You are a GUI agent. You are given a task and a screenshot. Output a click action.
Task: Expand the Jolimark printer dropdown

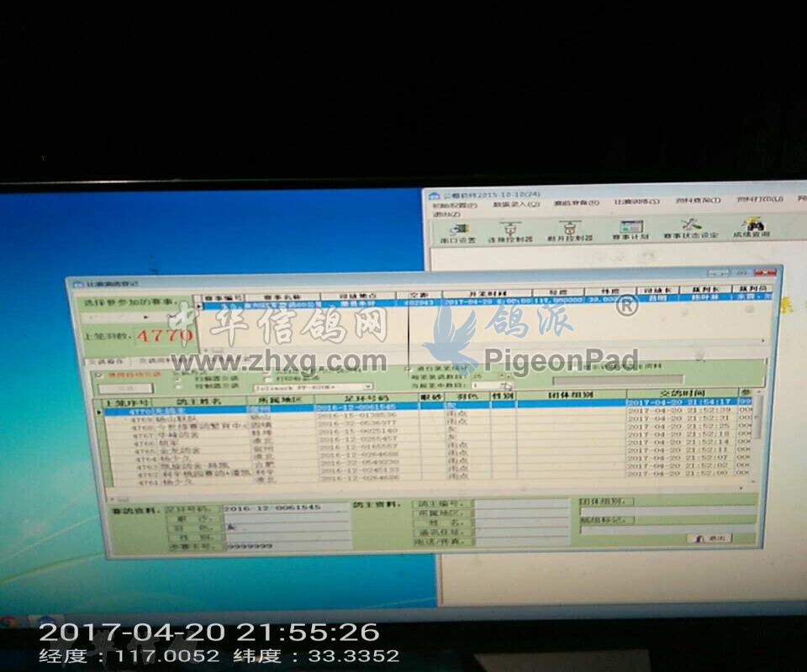click(367, 386)
